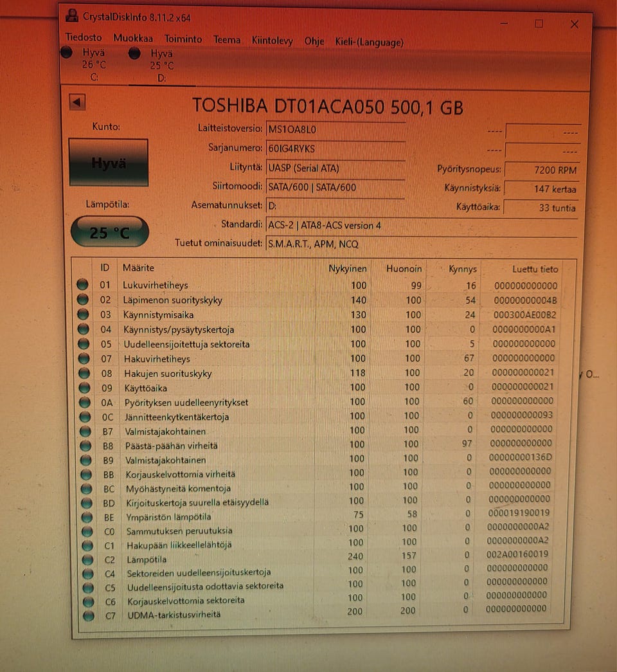This screenshot has width=617, height=672.
Task: Click the Asematunnukset field D:
Action: click(335, 206)
